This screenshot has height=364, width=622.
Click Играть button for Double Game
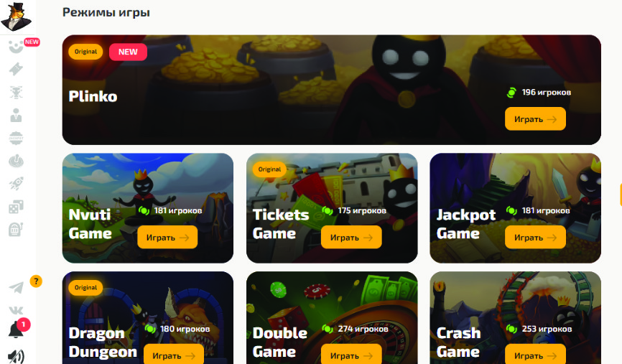(x=351, y=355)
